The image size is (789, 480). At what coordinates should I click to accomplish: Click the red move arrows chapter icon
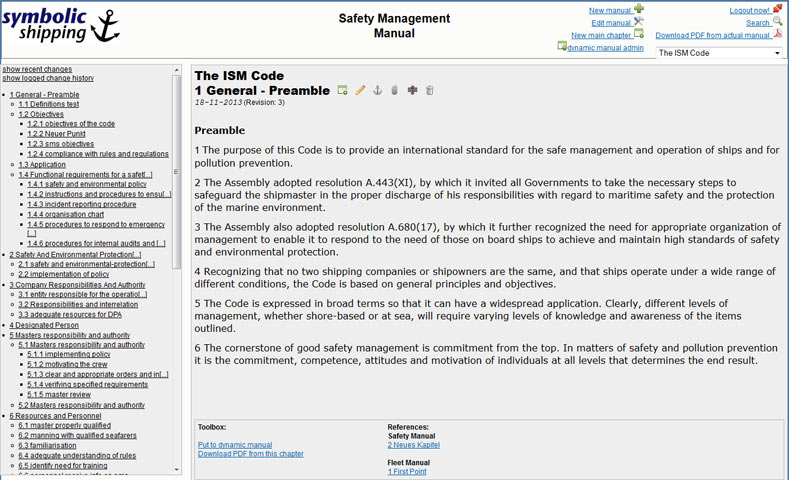coord(412,91)
